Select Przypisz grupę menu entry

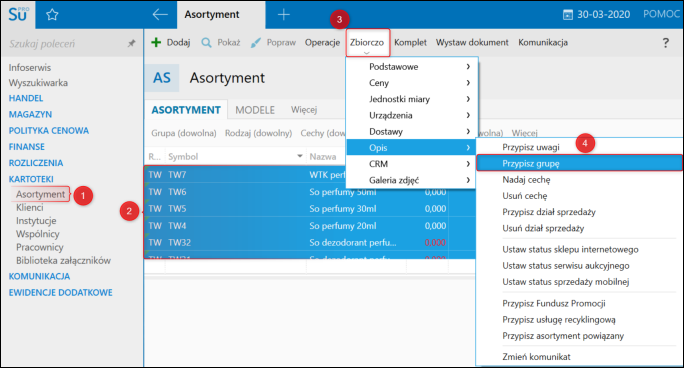[x=579, y=164]
